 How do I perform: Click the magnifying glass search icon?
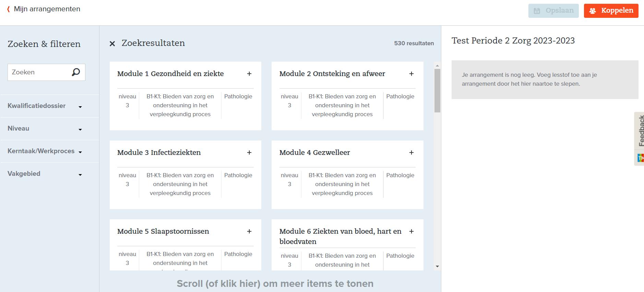76,72
